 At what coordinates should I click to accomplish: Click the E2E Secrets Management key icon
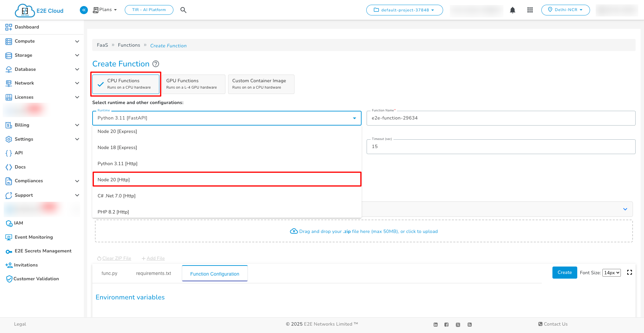[x=9, y=251]
